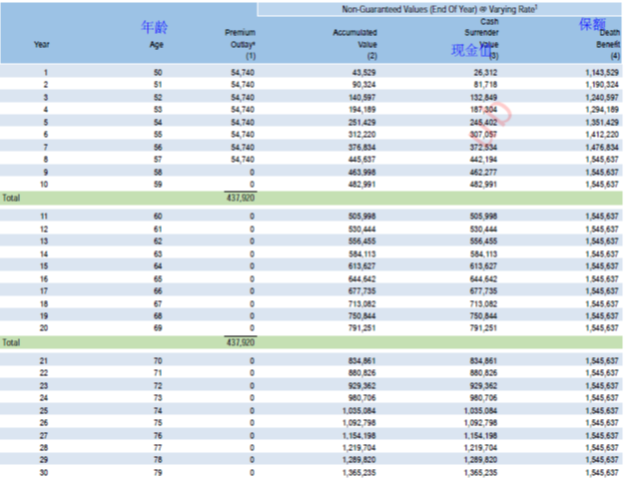This screenshot has height=479, width=639.
Task: Select accumulated value 834,861 for year 21
Action: pos(362,361)
